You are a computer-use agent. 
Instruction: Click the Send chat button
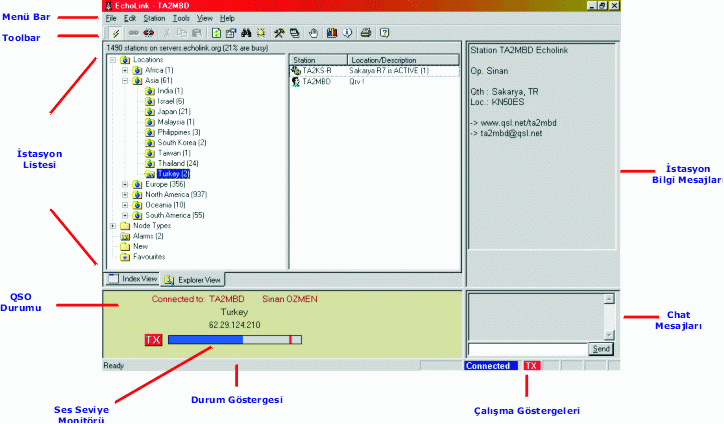601,349
